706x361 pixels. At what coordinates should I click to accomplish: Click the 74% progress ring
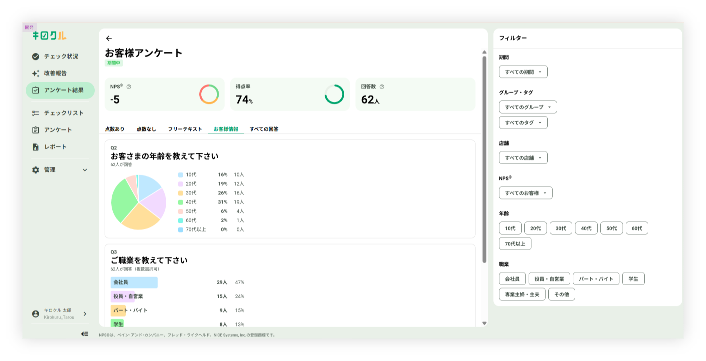click(334, 95)
